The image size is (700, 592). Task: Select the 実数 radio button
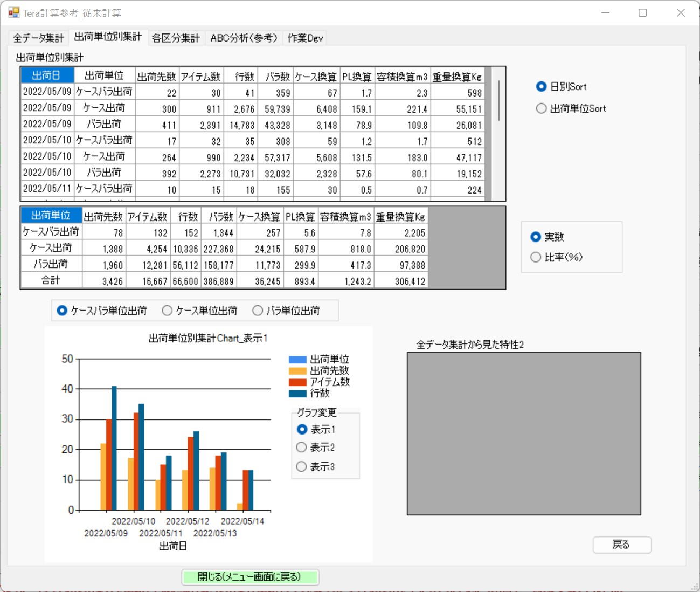pos(536,237)
